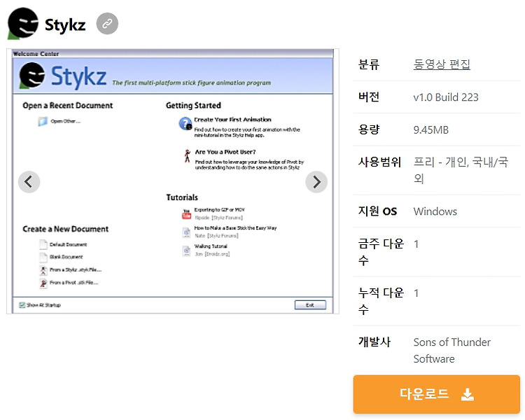Screen dimensions: 525x420
Task: Copy link using the chain icon
Action: 107,23
